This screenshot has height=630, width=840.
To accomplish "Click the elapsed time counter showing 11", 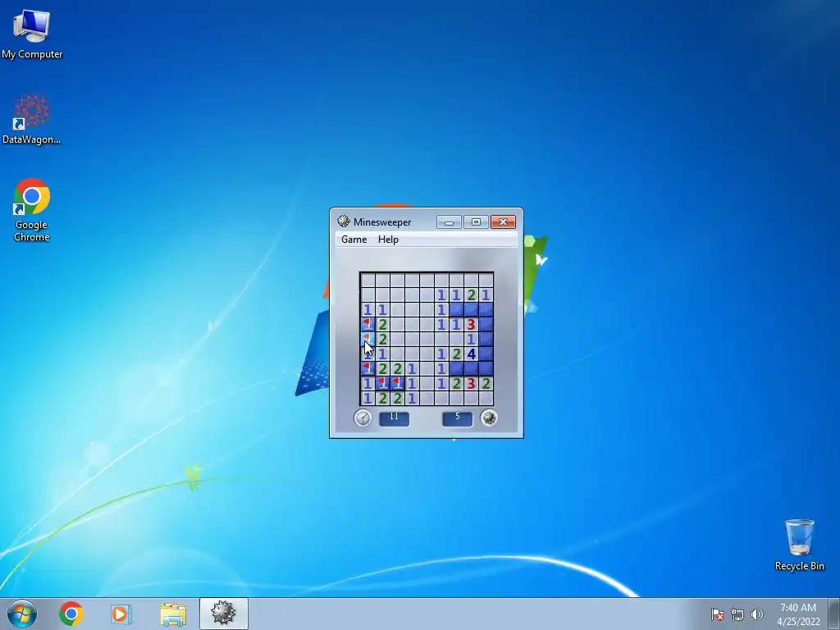I will (x=395, y=418).
